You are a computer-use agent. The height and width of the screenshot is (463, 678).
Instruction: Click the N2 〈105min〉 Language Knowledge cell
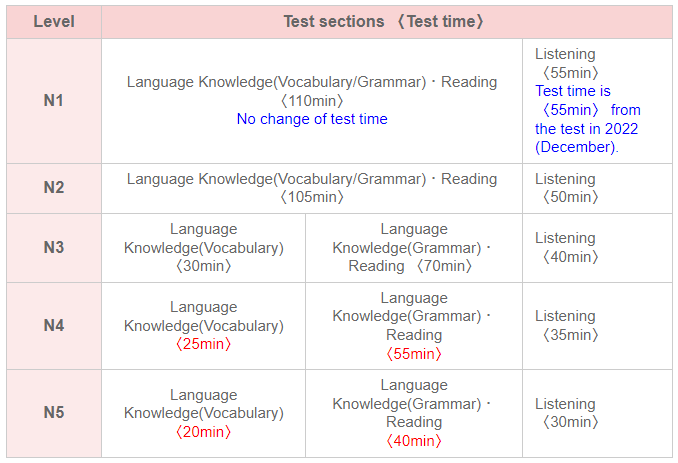[x=312, y=188]
